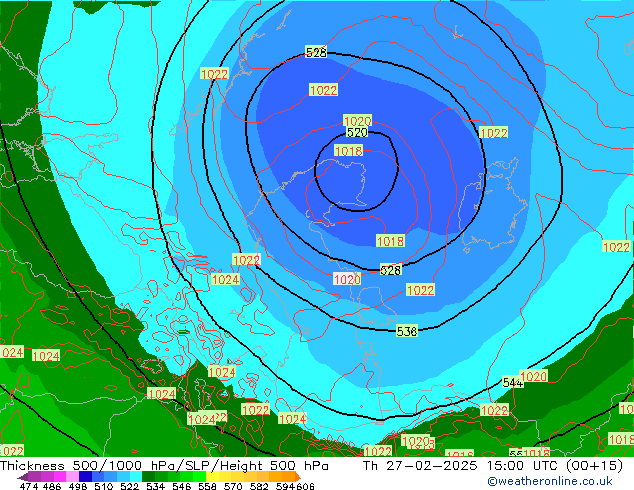The image size is (634, 490).
Task: Select the forecast time 'Th 27-02-2025 15:00 UTC (00+15)'
Action: click(x=493, y=466)
